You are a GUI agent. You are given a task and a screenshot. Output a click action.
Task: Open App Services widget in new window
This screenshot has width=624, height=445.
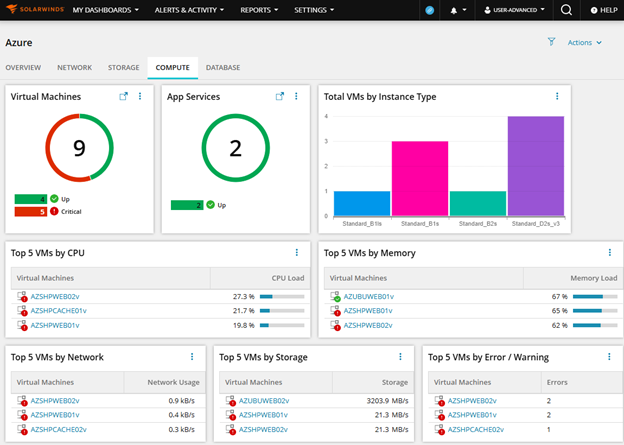(x=280, y=96)
